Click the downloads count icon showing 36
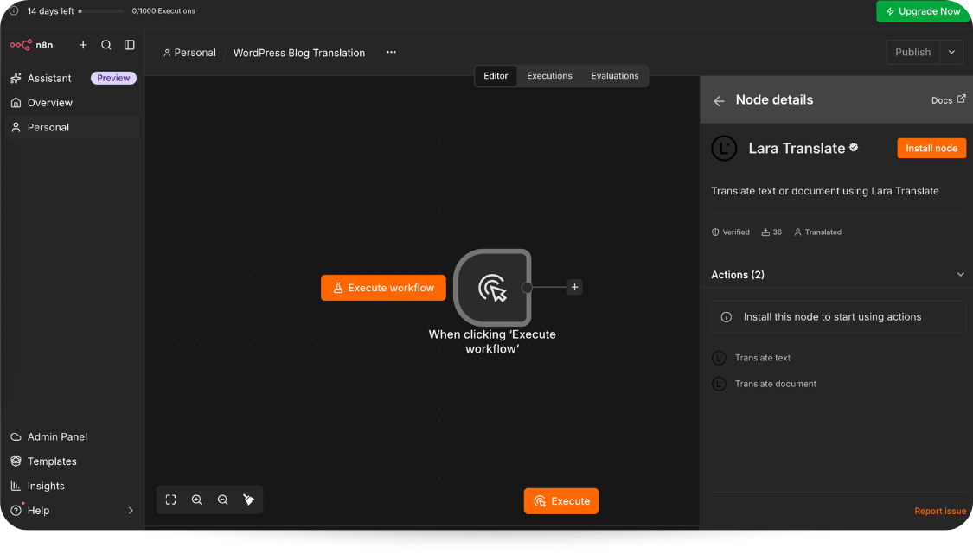Screen dimensions: 973x560 [x=765, y=232]
